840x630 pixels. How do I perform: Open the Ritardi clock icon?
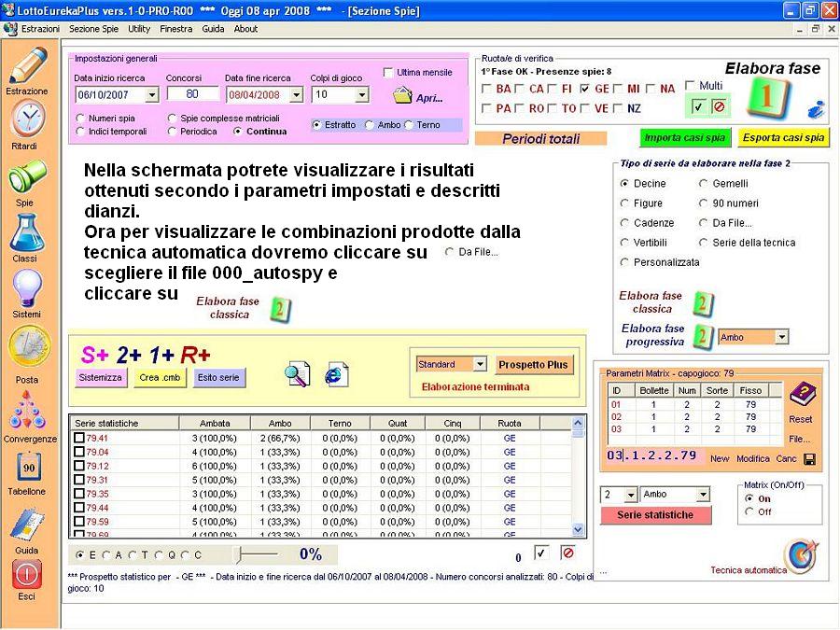(28, 119)
